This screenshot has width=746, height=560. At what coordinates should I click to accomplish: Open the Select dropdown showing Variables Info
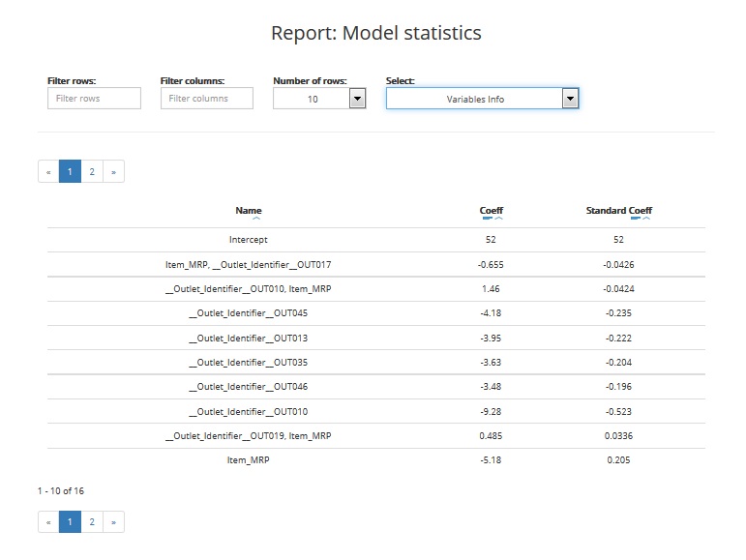click(474, 99)
